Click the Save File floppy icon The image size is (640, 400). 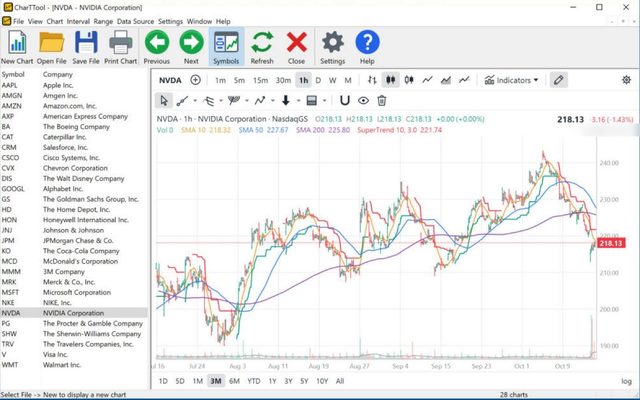pos(86,42)
